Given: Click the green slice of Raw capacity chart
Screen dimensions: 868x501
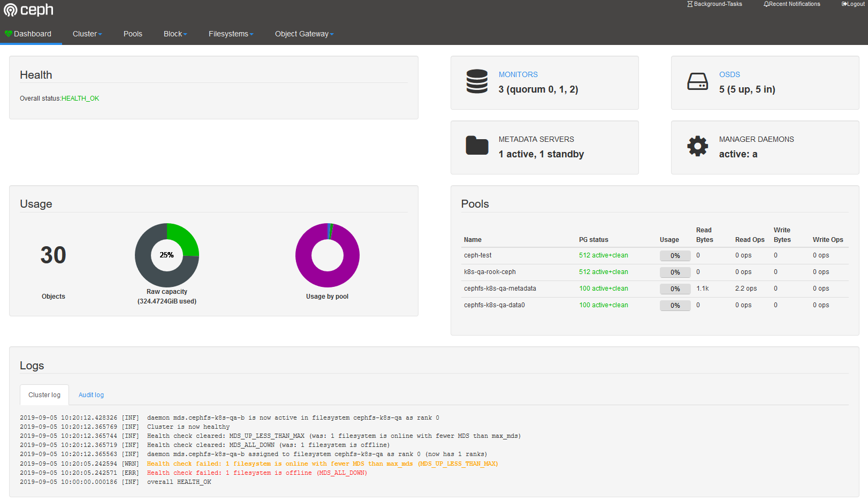Looking at the screenshot, I should click(x=184, y=239).
